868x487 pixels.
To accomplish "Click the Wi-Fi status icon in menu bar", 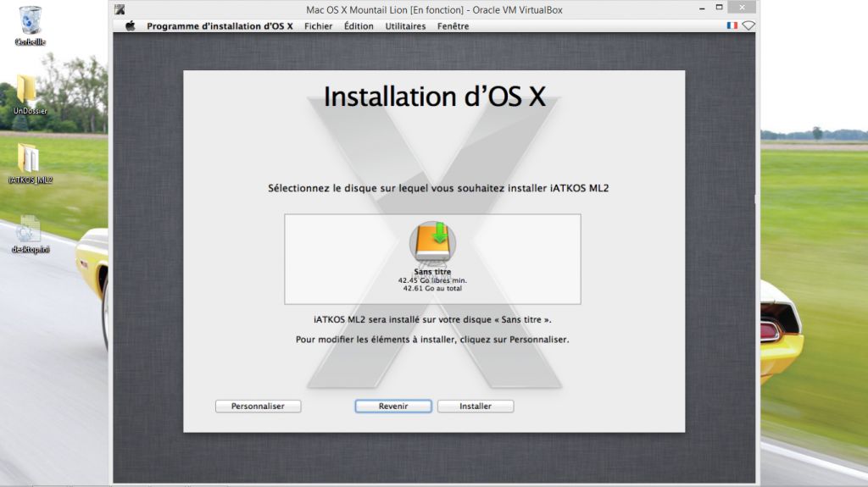I will point(748,26).
